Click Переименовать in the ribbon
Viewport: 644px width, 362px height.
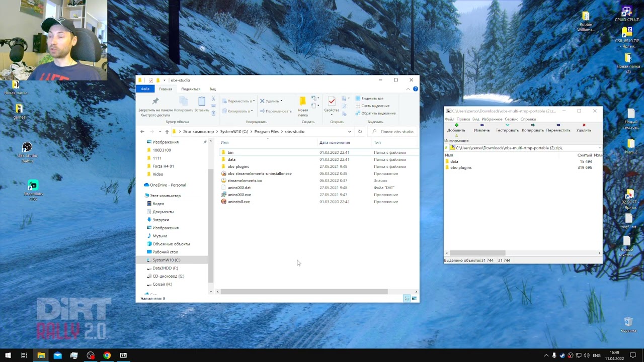(x=276, y=111)
